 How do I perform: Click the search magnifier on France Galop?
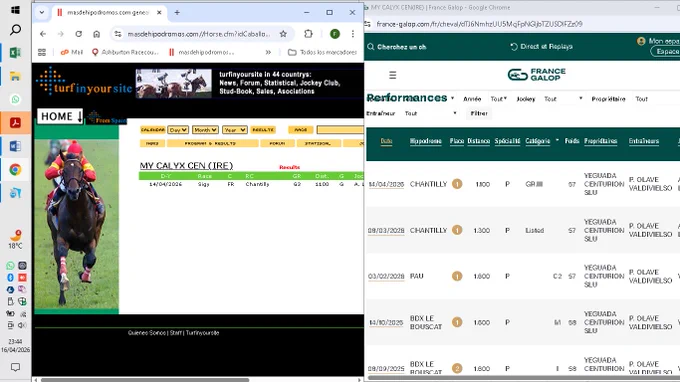[x=371, y=47]
